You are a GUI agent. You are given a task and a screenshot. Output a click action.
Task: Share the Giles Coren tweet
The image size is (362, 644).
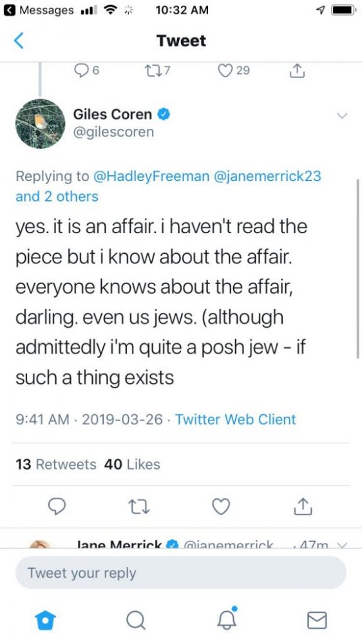coord(303,506)
